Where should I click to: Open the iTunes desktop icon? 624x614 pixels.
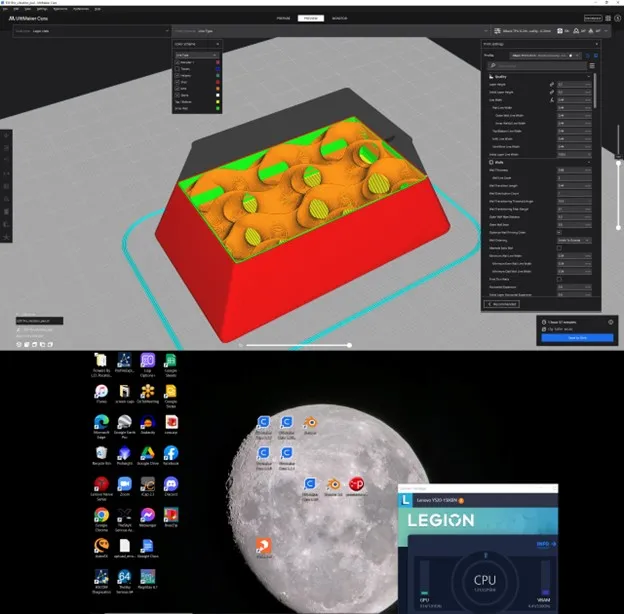(101, 394)
